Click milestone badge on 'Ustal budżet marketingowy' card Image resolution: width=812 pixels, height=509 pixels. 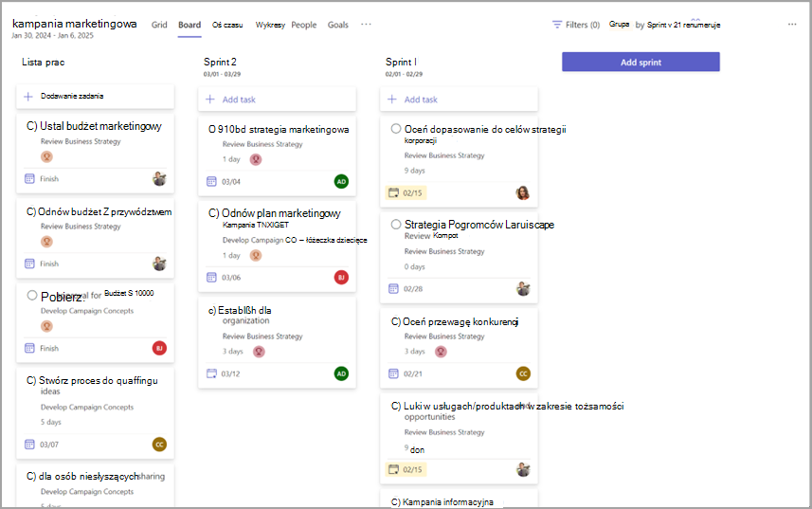46,157
